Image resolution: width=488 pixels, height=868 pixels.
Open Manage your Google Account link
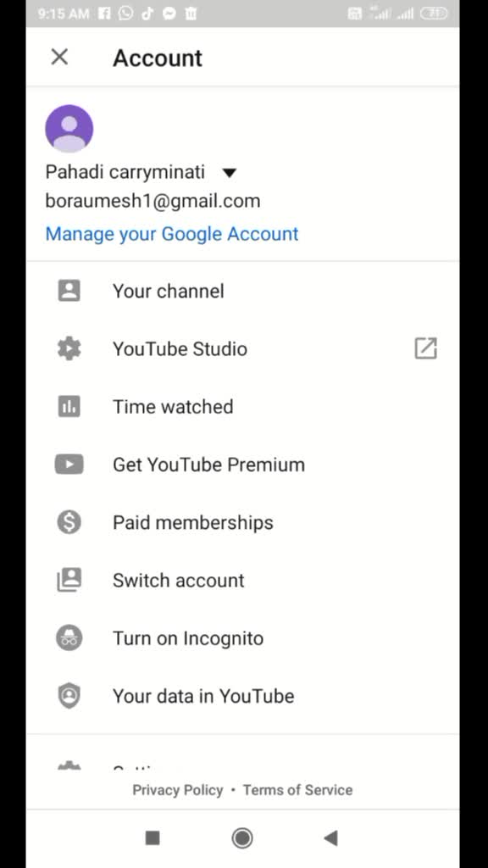coord(171,234)
